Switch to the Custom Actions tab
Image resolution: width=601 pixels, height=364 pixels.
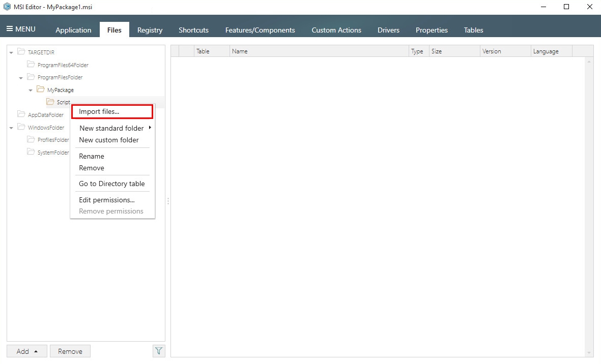[x=336, y=30]
